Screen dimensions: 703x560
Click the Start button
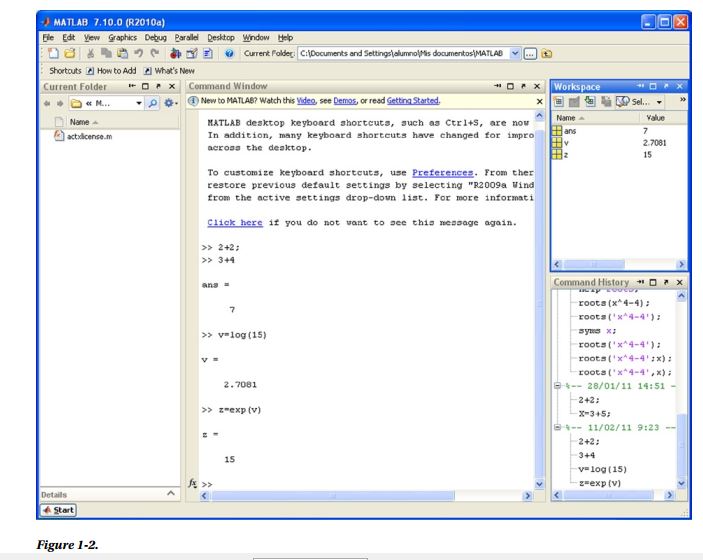coord(59,510)
